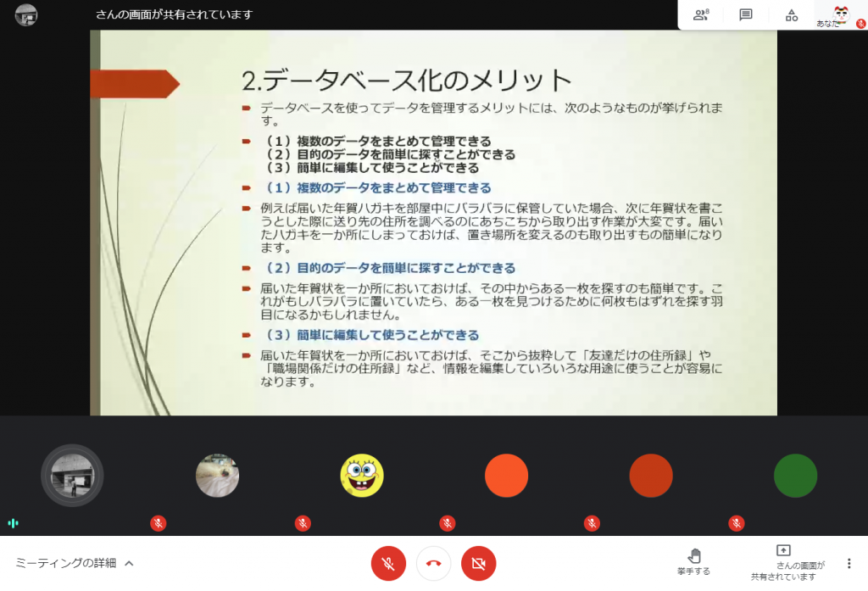End the call with the hang-up button
Screen dimensions: 868x591
pyautogui.click(x=433, y=563)
